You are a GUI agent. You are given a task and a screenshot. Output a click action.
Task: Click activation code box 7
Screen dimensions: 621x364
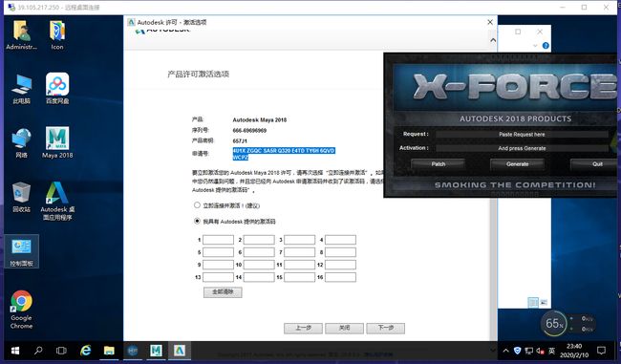click(300, 252)
